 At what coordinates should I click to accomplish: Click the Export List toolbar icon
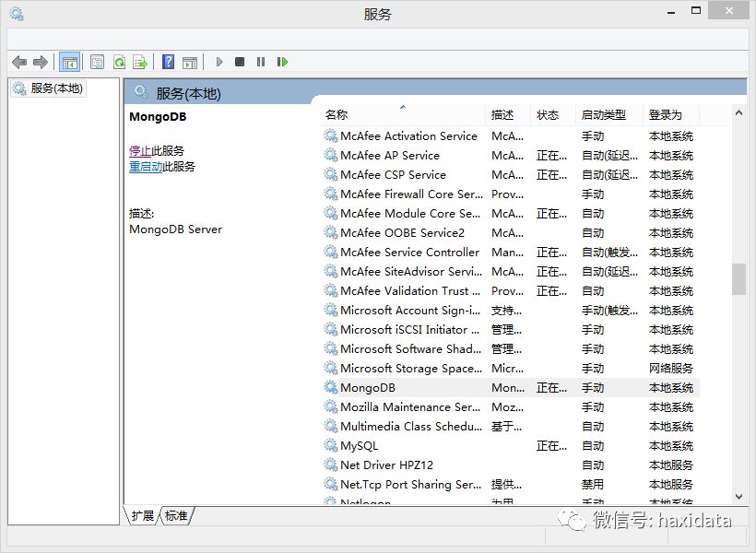click(x=140, y=62)
